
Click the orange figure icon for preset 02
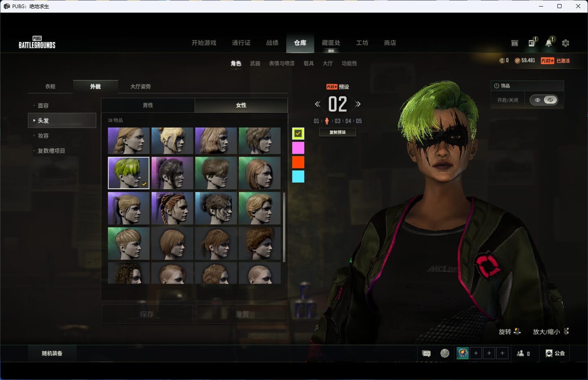tap(327, 121)
